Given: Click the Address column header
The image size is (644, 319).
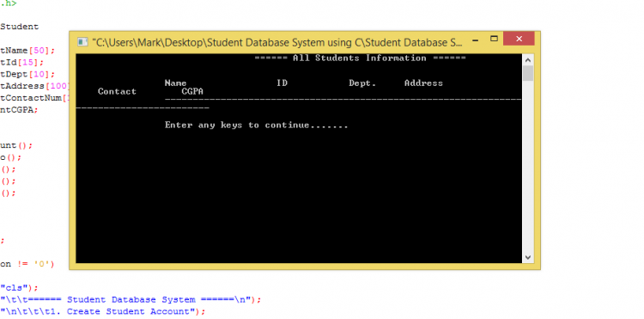Looking at the screenshot, I should click(x=423, y=83).
